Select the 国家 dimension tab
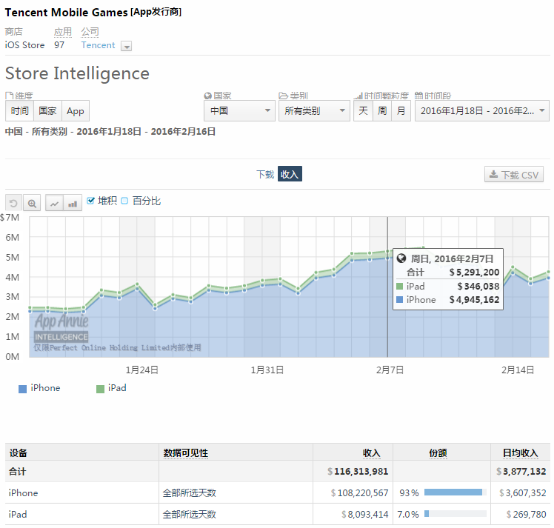This screenshot has width=554, height=528. [47, 111]
